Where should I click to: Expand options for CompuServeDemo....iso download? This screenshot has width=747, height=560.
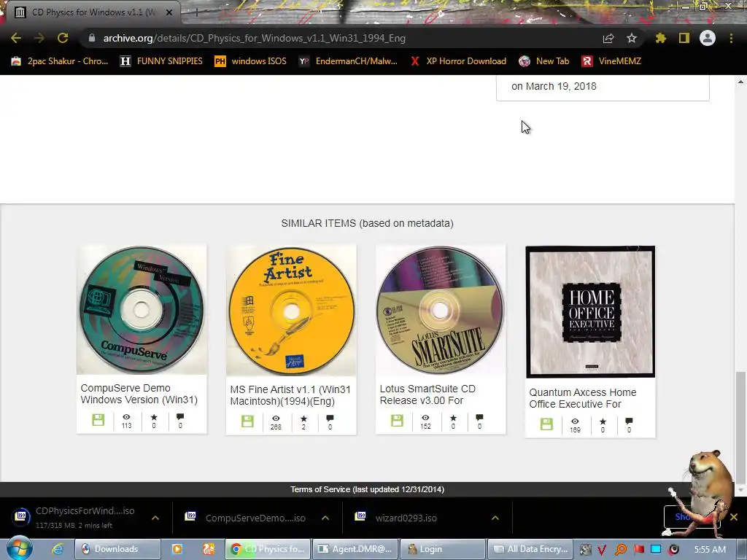(x=325, y=518)
